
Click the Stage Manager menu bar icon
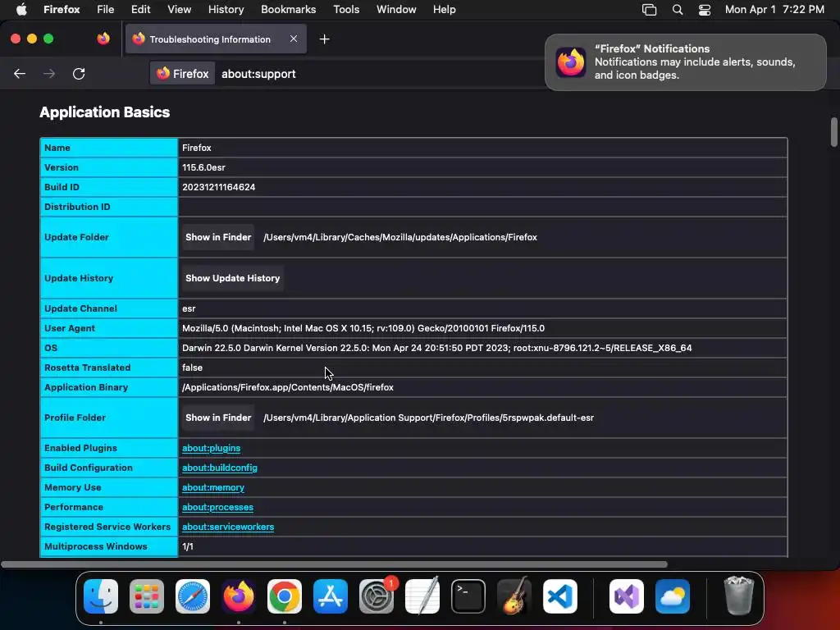pyautogui.click(x=650, y=10)
